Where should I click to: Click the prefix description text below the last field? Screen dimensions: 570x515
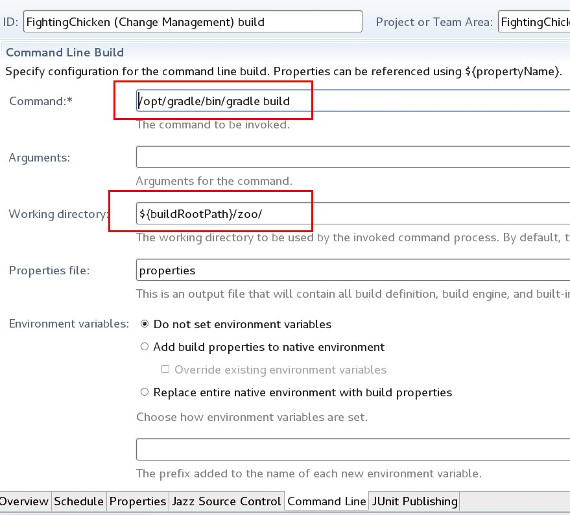(x=309, y=473)
